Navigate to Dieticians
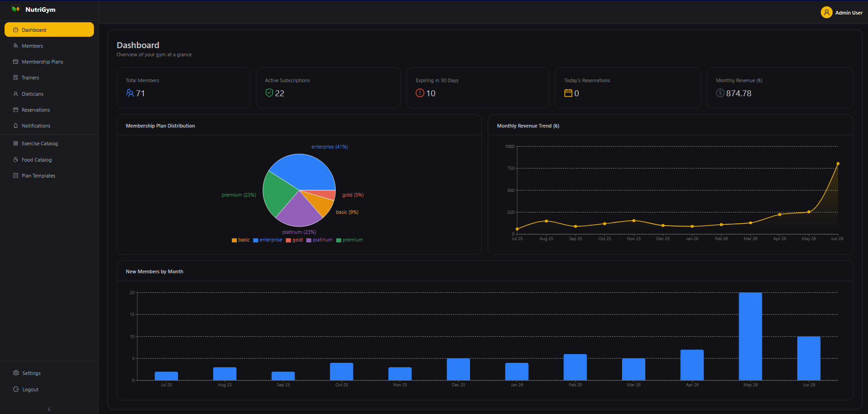This screenshot has height=414, width=868. [49, 94]
